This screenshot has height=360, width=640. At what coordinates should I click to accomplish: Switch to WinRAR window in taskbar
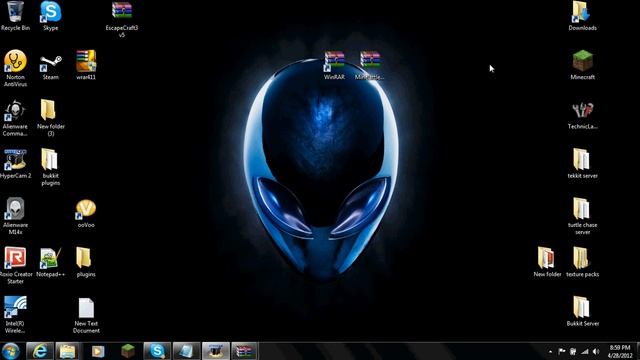[x=244, y=351]
